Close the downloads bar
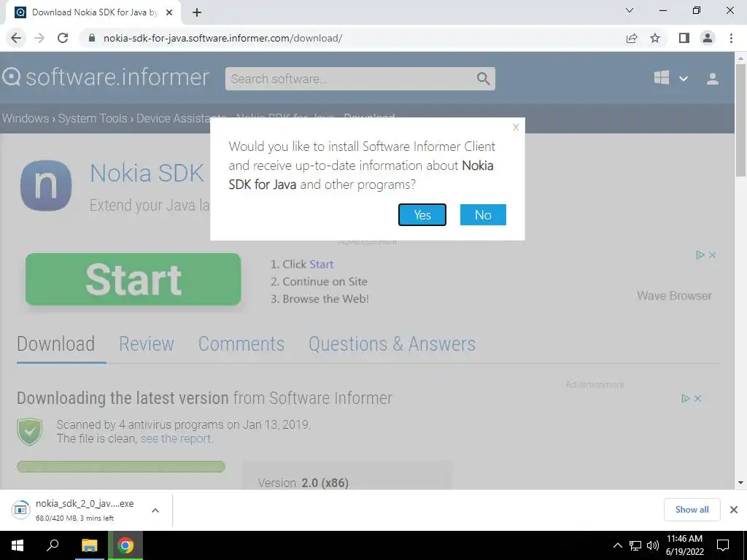The width and height of the screenshot is (747, 560). [734, 510]
